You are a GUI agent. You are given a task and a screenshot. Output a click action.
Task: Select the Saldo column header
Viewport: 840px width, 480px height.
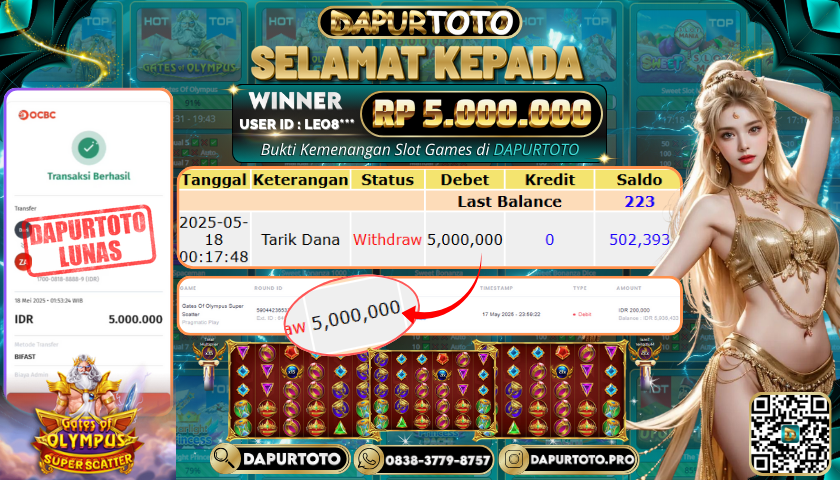click(639, 179)
